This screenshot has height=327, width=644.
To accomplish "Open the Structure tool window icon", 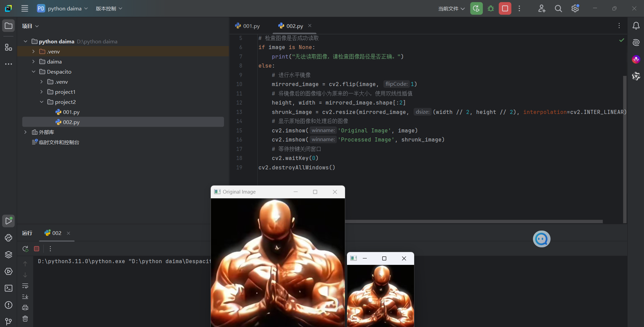I will click(x=8, y=47).
